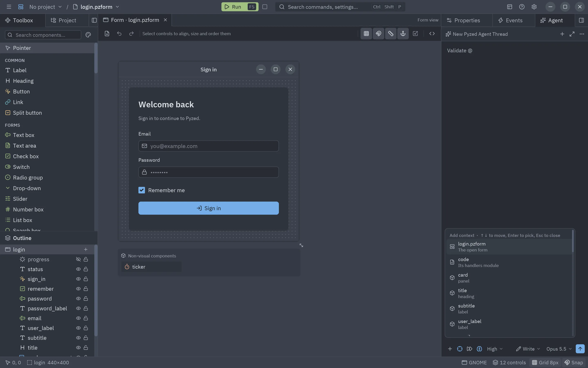The width and height of the screenshot is (588, 368).
Task: Click the Run button
Action: click(239, 7)
